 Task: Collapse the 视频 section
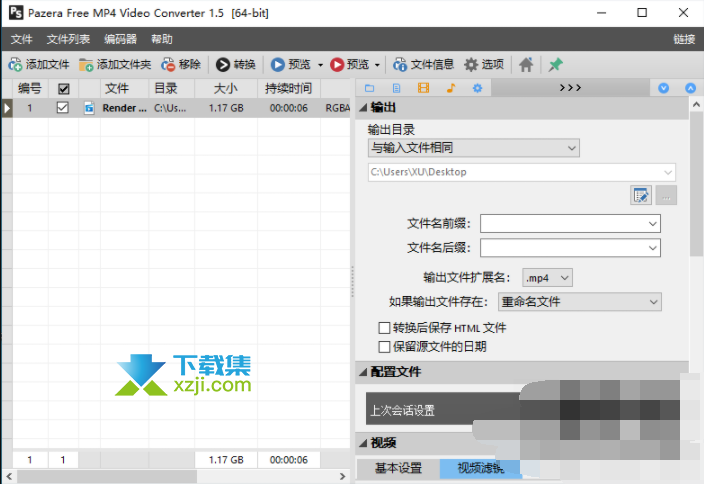click(x=363, y=444)
